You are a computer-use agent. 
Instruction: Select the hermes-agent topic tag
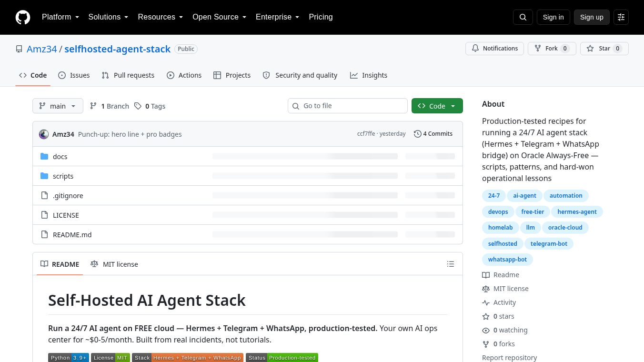click(577, 212)
